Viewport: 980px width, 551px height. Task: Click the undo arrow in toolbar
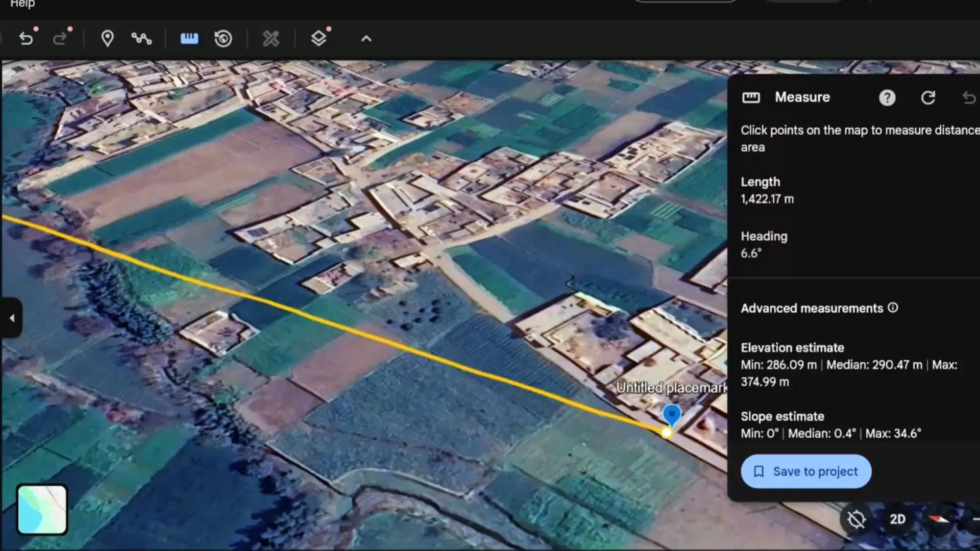pyautogui.click(x=26, y=39)
